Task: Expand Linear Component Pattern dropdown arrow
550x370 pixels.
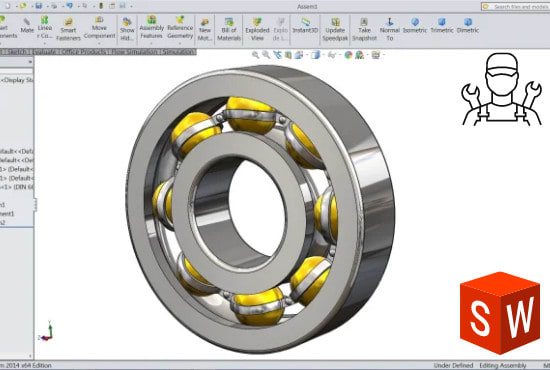Action: [x=45, y=43]
